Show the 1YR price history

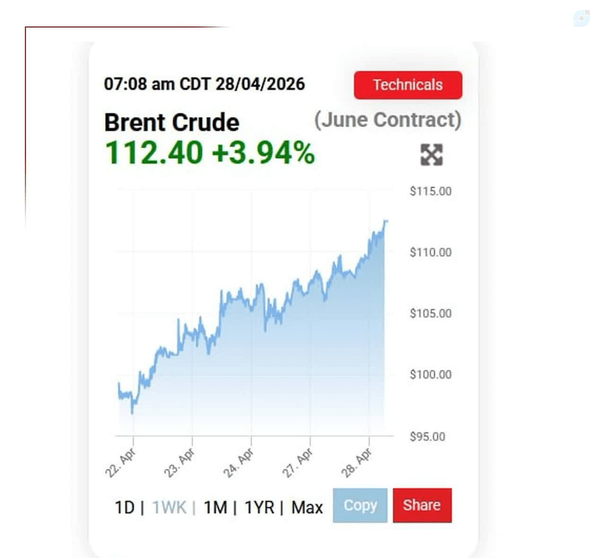click(259, 507)
